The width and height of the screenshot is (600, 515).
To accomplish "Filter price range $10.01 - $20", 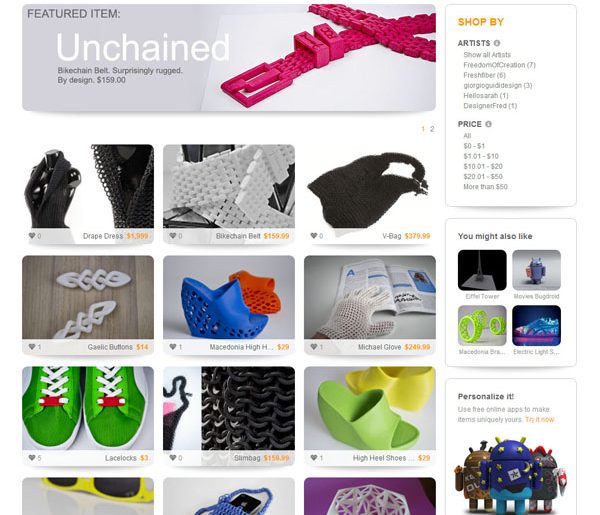I will [x=483, y=166].
